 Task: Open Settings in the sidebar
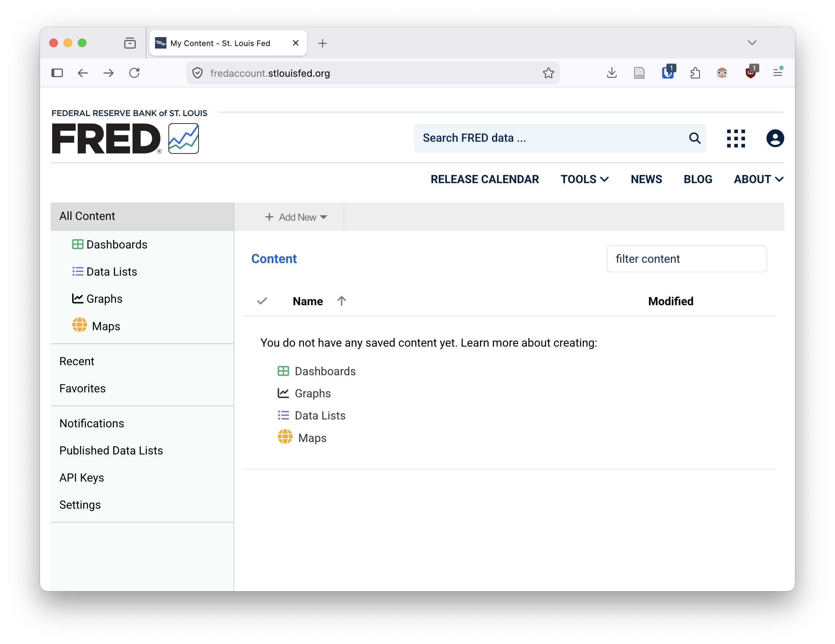coord(80,505)
